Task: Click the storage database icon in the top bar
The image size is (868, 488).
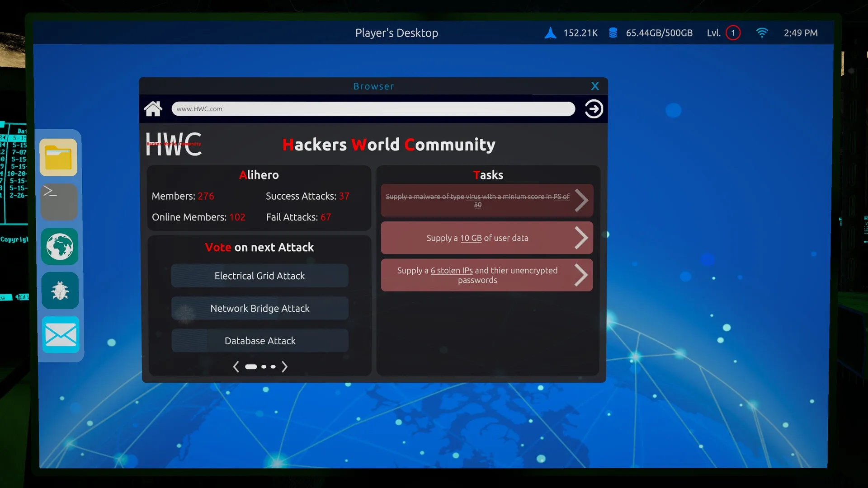Action: [613, 33]
